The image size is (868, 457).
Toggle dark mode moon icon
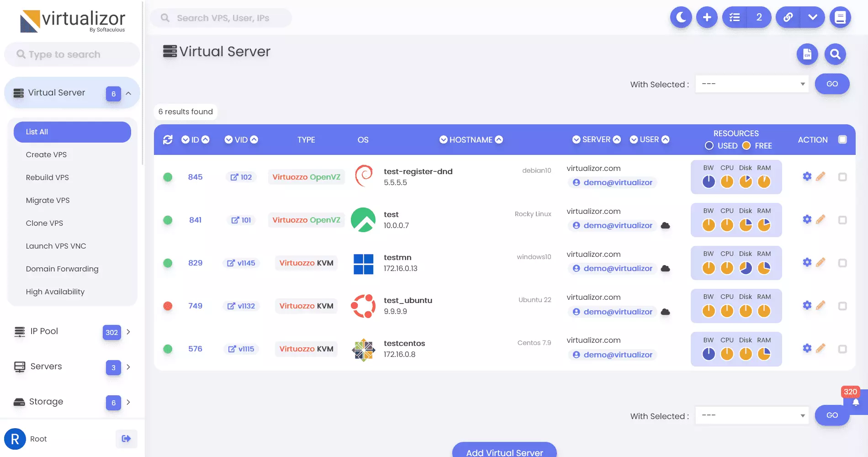[x=681, y=17]
